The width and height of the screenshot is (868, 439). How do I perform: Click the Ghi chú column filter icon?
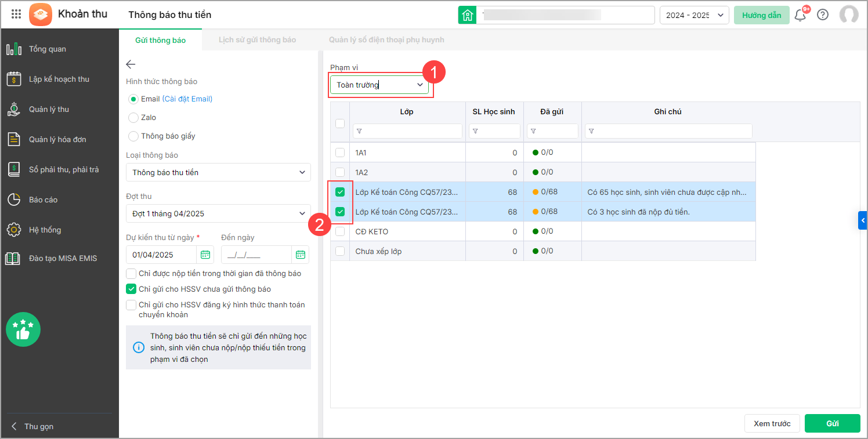pyautogui.click(x=591, y=132)
